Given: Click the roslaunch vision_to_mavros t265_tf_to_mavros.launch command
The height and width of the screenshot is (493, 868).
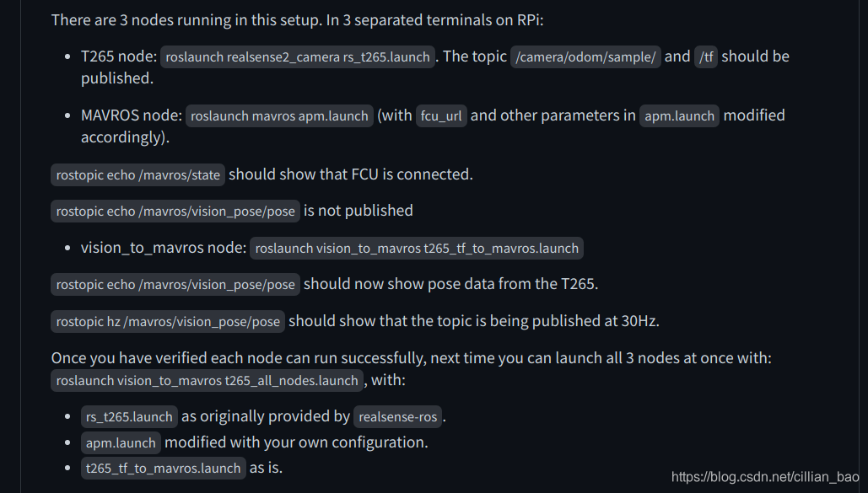Looking at the screenshot, I should pos(417,249).
